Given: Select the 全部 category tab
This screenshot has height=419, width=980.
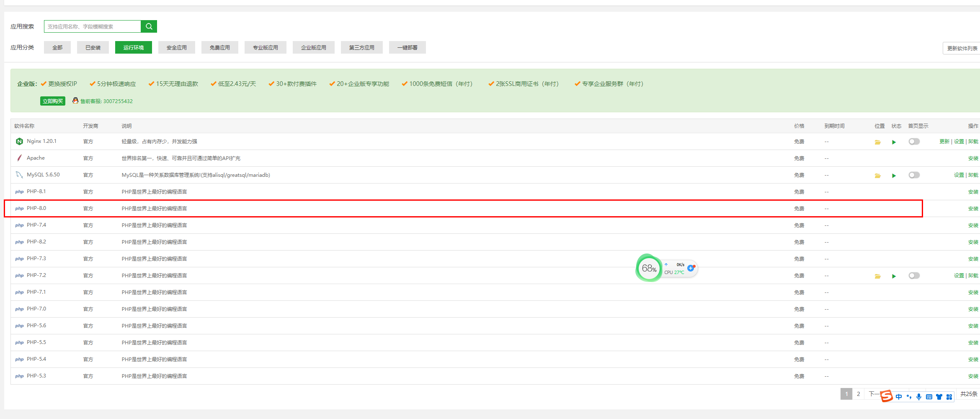Looking at the screenshot, I should 57,47.
